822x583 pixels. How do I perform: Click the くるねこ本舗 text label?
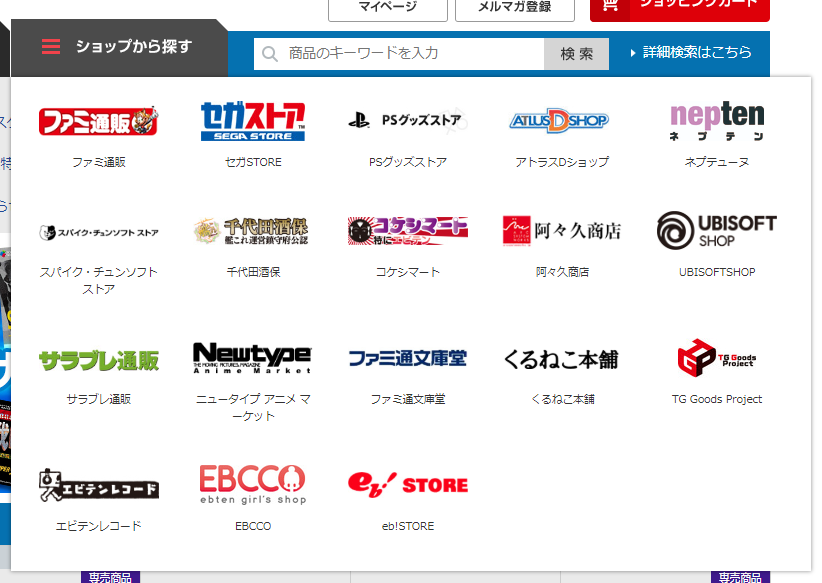(562, 399)
